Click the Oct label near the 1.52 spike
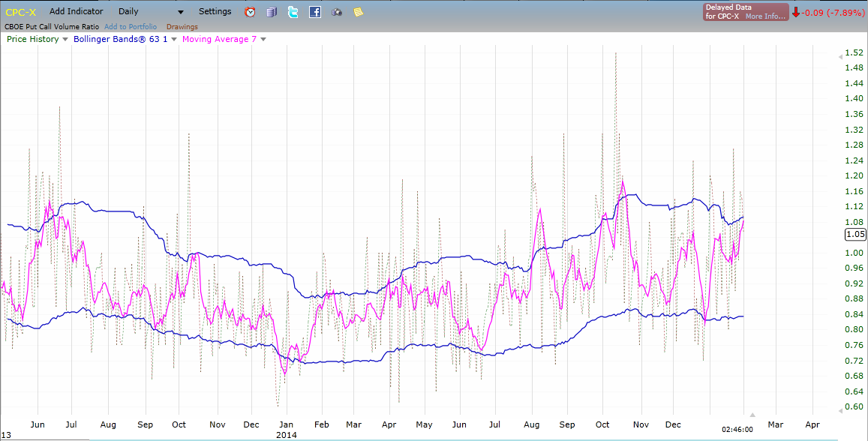This screenshot has height=441, width=868. pos(602,424)
